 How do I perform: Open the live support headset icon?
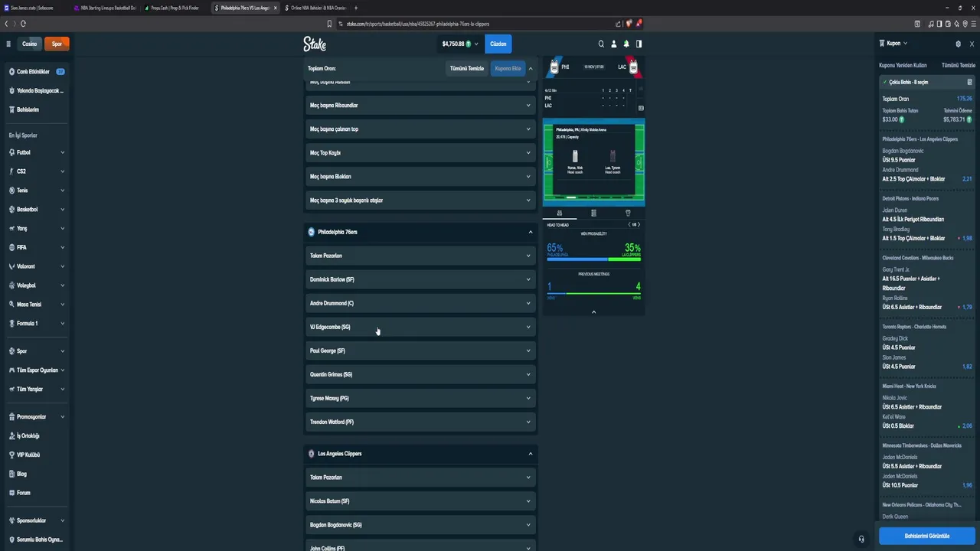pyautogui.click(x=861, y=539)
